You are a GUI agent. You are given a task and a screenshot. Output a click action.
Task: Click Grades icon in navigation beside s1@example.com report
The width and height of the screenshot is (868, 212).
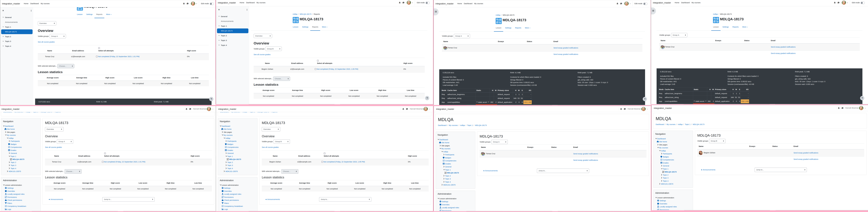point(9,150)
